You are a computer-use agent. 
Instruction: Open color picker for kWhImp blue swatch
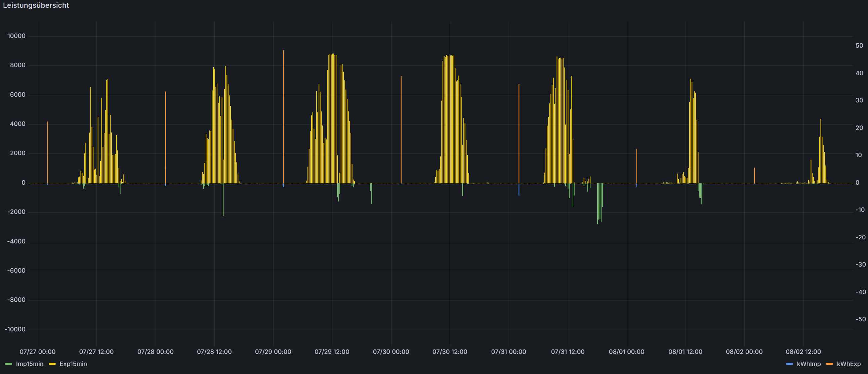point(789,364)
